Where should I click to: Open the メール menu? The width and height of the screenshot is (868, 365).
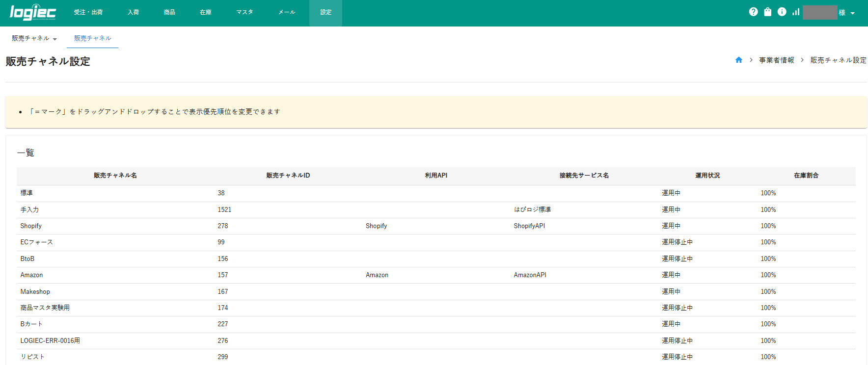coord(287,12)
